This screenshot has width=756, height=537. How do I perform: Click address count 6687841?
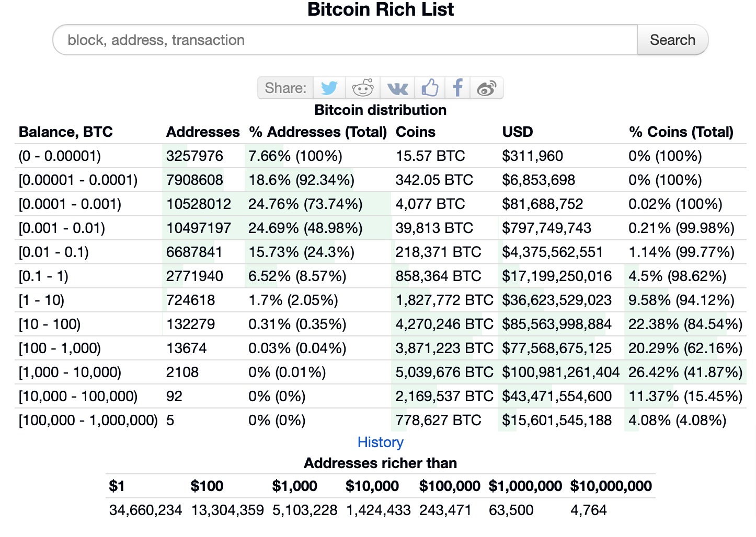point(194,252)
